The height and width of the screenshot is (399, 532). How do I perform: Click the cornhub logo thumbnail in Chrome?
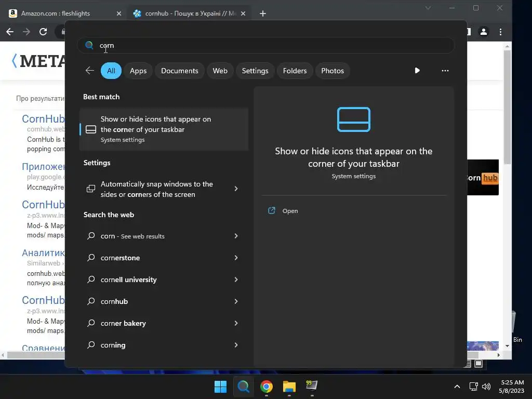(483, 178)
